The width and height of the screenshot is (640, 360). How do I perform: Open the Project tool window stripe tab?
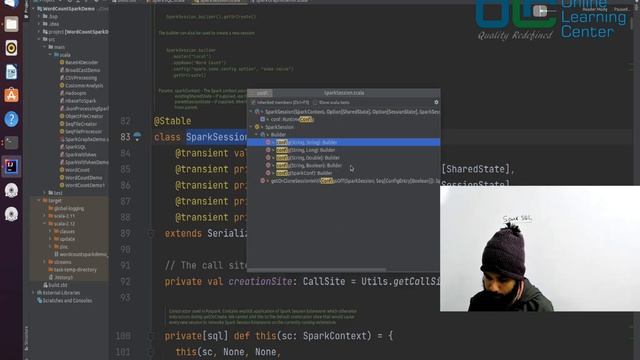coord(26,9)
